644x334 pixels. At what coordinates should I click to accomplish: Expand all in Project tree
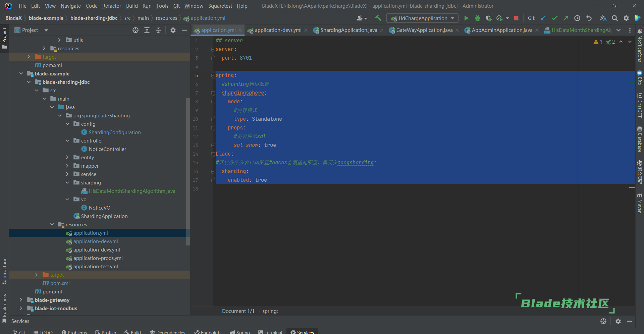pos(147,30)
